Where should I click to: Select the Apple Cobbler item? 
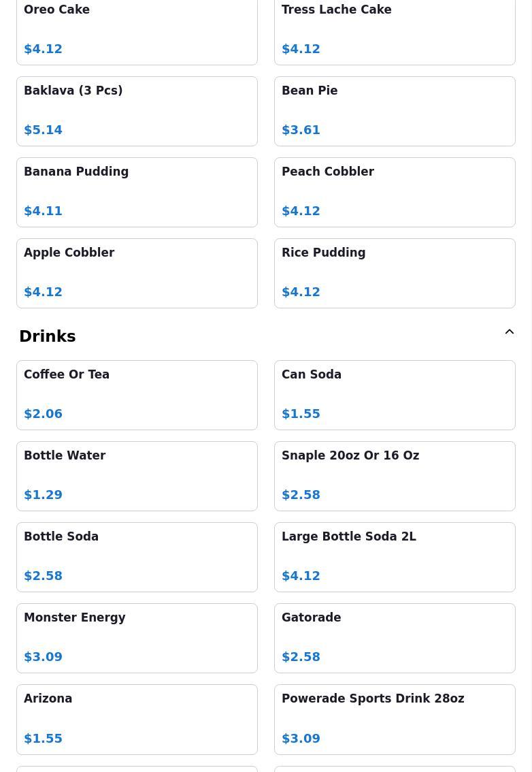click(x=137, y=273)
